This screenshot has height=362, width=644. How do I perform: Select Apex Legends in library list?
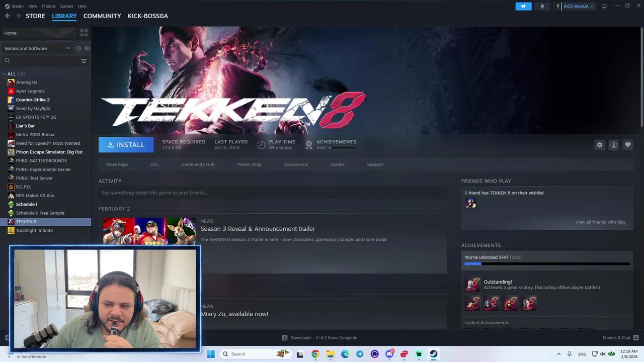30,91
